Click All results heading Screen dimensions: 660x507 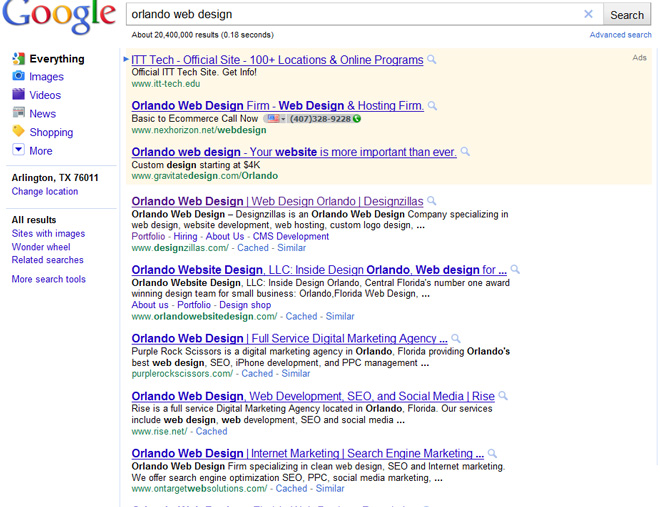(x=34, y=220)
